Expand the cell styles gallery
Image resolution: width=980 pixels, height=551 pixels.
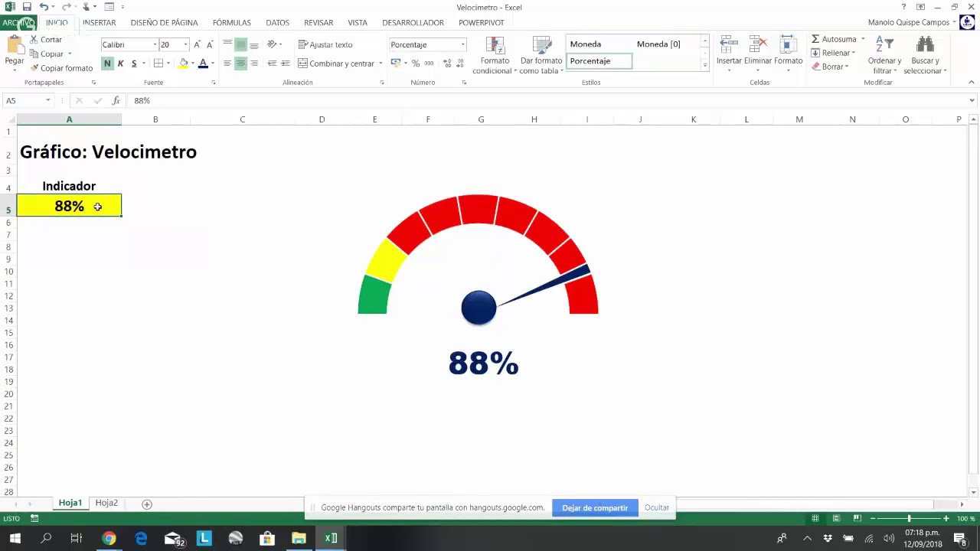click(x=705, y=66)
